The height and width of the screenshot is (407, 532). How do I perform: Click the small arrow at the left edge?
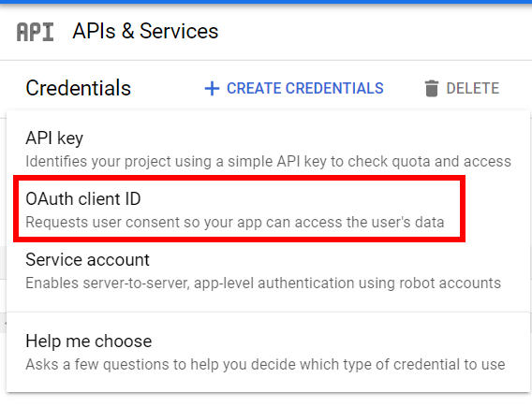(5, 324)
